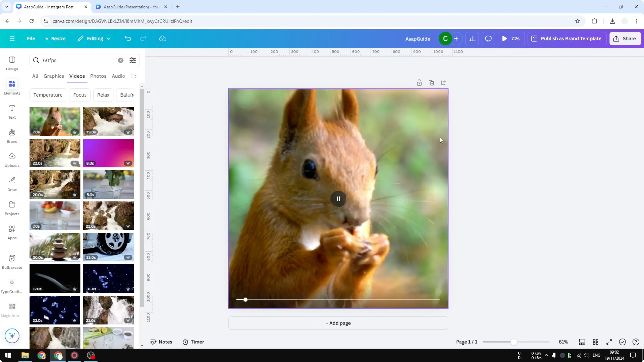Viewport: 644px width, 362px height.
Task: Open the File menu
Action: 31,38
